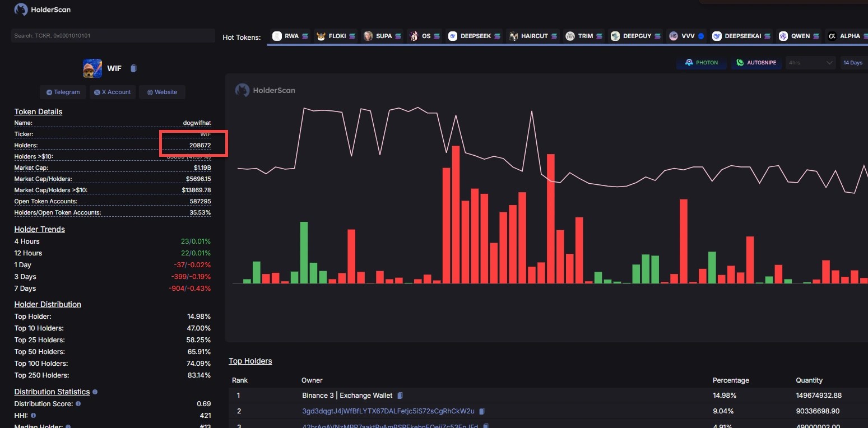Click the PHOTON button
The image size is (868, 428).
[x=702, y=63]
